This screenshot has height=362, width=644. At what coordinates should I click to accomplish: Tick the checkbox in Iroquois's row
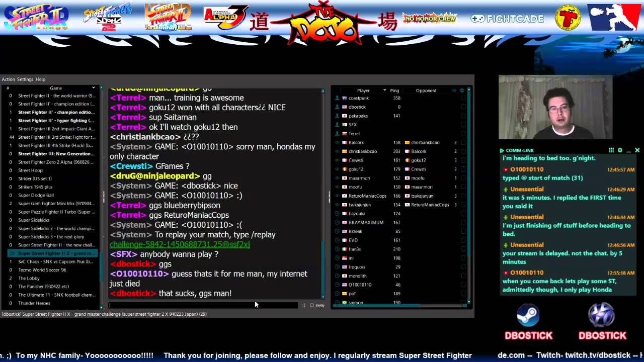(463, 267)
